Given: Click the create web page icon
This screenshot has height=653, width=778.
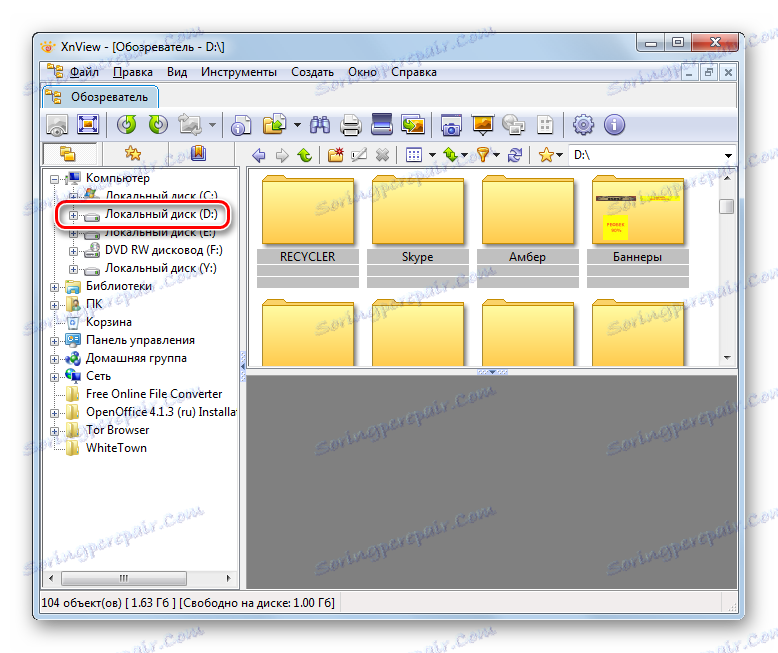Looking at the screenshot, I should (513, 125).
